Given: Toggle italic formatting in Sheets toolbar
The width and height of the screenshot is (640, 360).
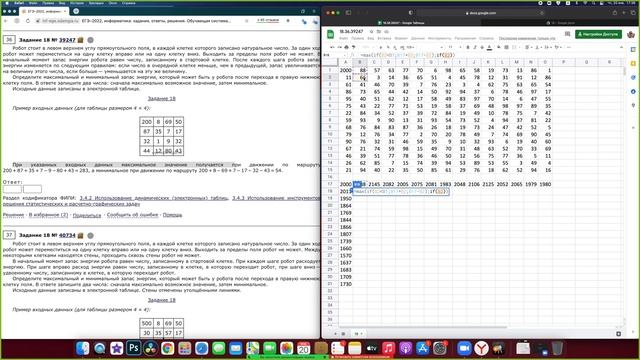Looking at the screenshot, I should point(475,47).
